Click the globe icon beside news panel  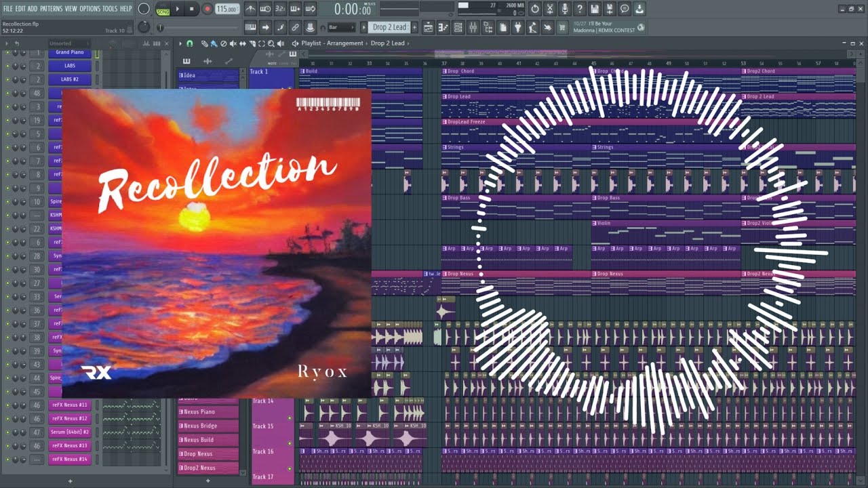641,28
